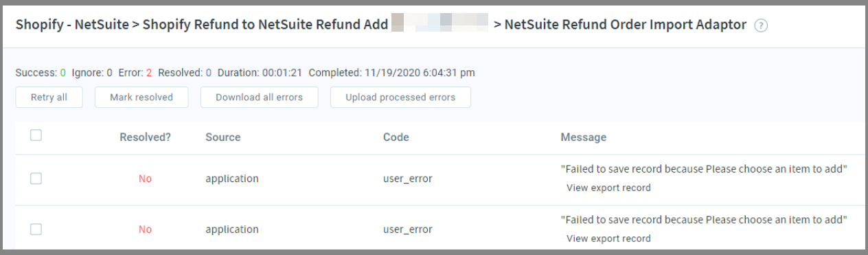The width and height of the screenshot is (868, 255).
Task: Click the Code column header
Action: tap(396, 137)
